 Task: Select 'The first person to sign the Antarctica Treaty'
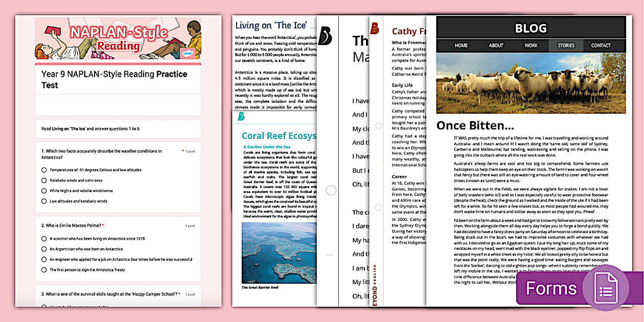[44, 270]
